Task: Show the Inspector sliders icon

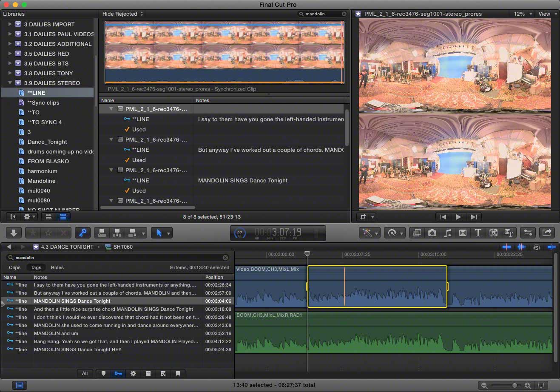Action: coord(528,233)
